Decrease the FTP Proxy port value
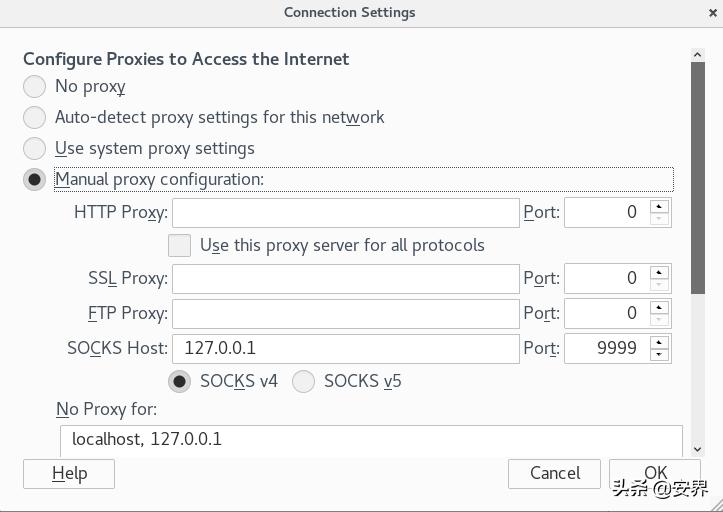The height and width of the screenshot is (512, 723). pyautogui.click(x=659, y=320)
